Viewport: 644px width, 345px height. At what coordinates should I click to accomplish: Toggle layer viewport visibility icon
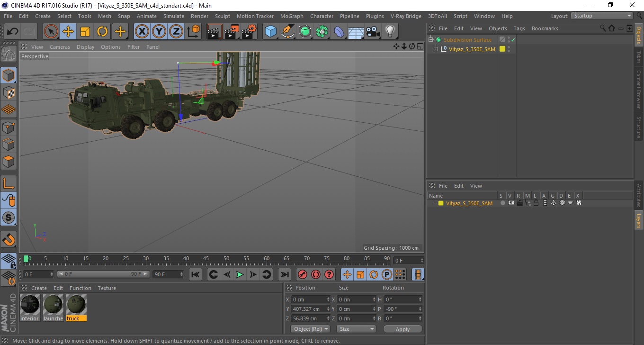coord(511,203)
